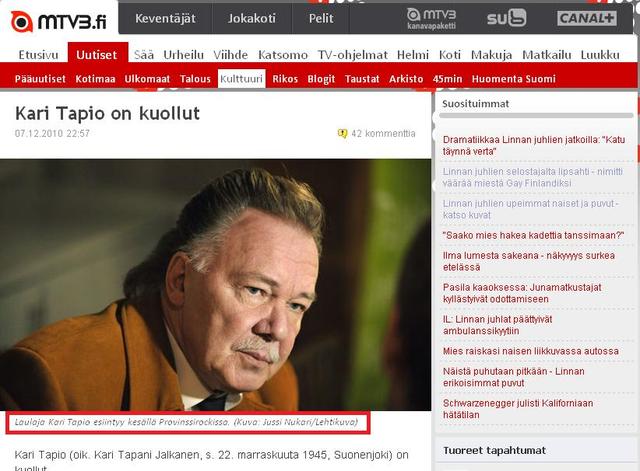
Task: Open the CANAL+ logo
Action: pyautogui.click(x=587, y=18)
